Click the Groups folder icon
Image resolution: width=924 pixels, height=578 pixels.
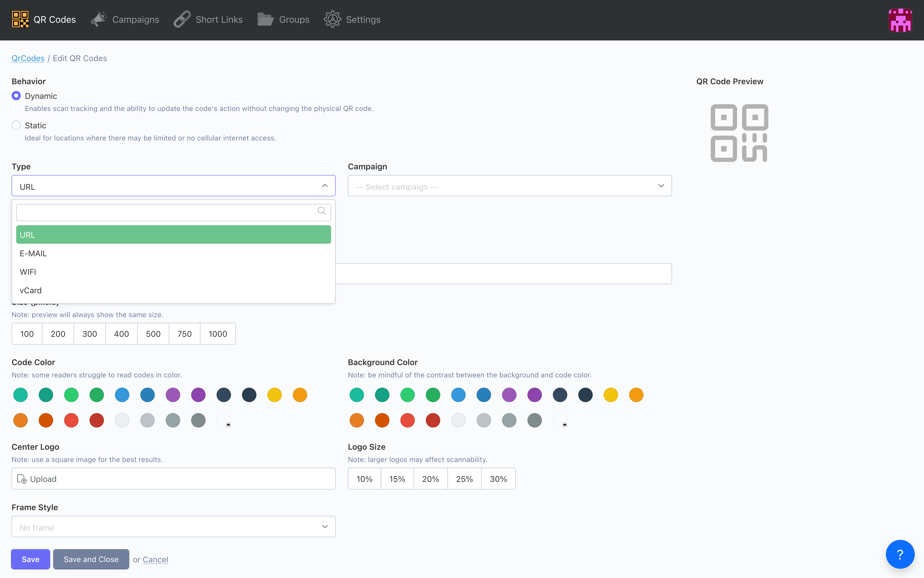(x=265, y=19)
